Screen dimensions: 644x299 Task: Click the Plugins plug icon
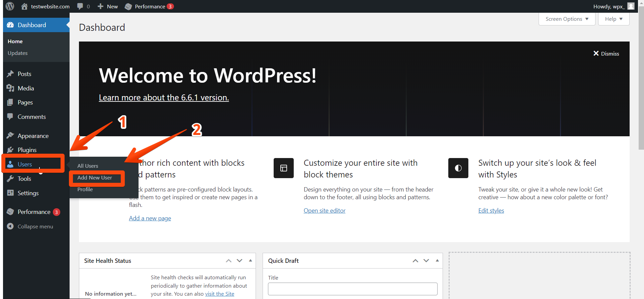pos(10,150)
